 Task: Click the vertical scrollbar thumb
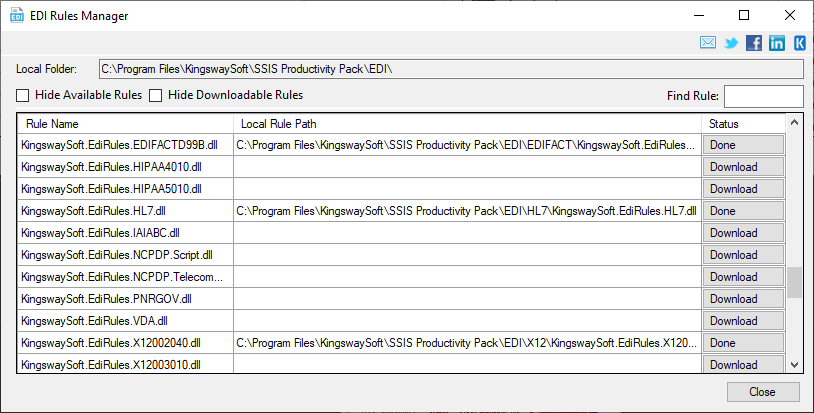coord(794,283)
